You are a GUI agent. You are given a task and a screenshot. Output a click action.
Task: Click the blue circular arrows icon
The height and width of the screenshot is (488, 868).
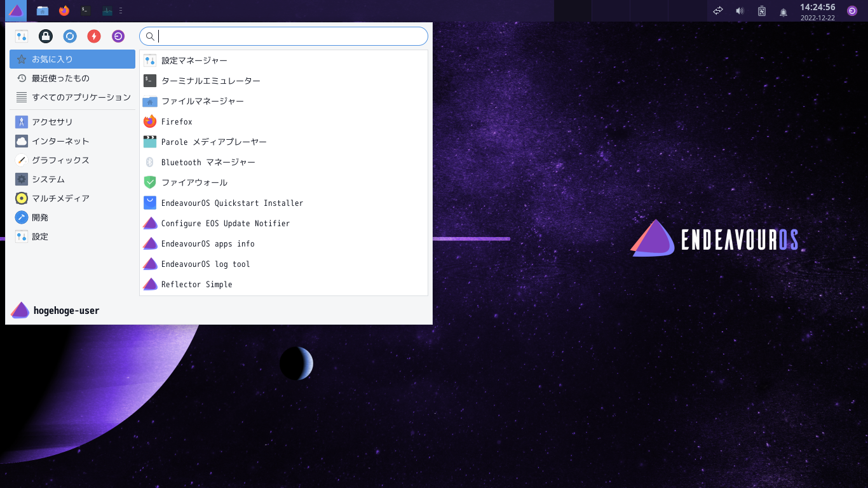pos(70,36)
